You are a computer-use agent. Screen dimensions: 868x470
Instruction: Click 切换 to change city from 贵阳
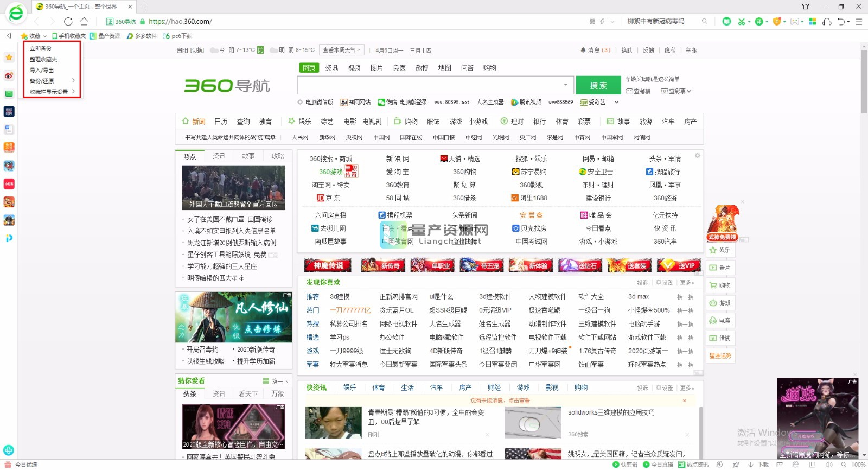197,50
